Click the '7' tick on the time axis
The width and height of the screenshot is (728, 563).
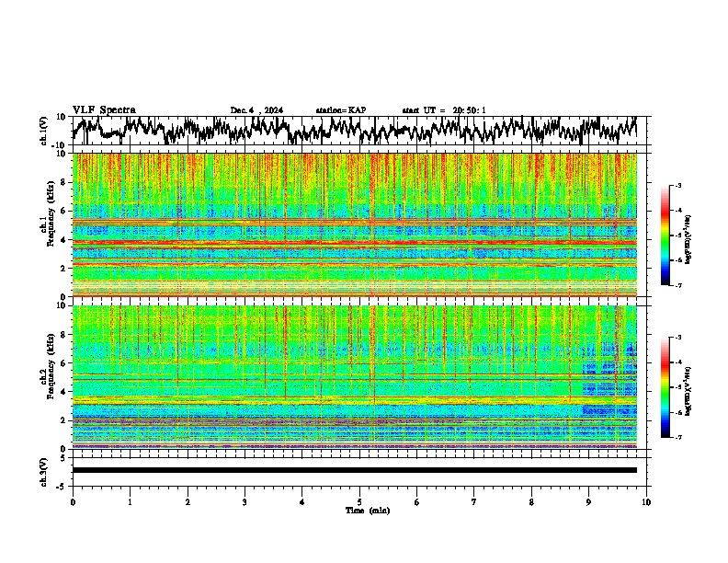tap(474, 502)
